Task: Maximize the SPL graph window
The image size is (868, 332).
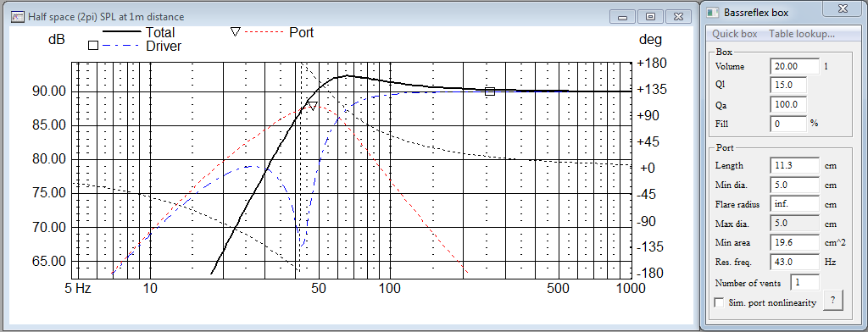Action: pyautogui.click(x=650, y=17)
